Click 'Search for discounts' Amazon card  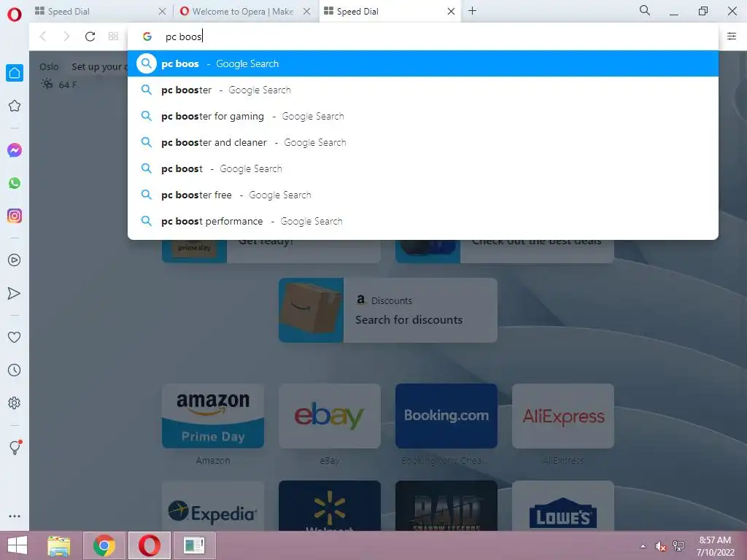pyautogui.click(x=388, y=310)
